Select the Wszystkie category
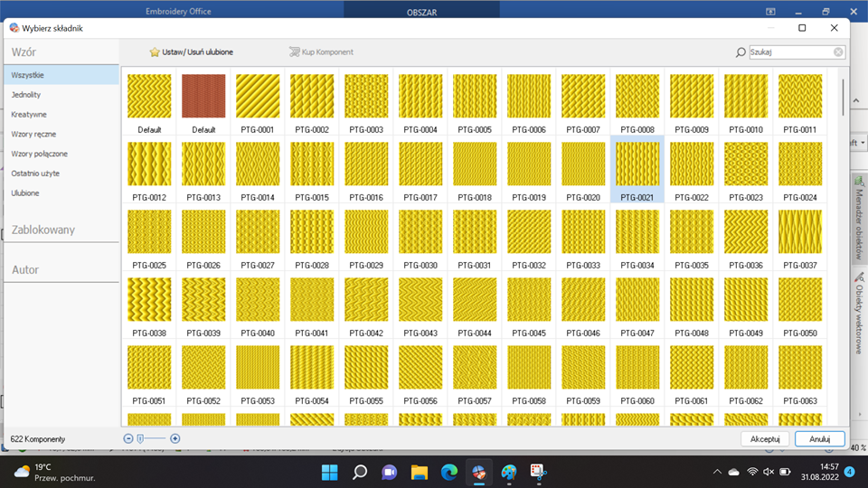Image resolution: width=868 pixels, height=488 pixels. click(x=28, y=75)
